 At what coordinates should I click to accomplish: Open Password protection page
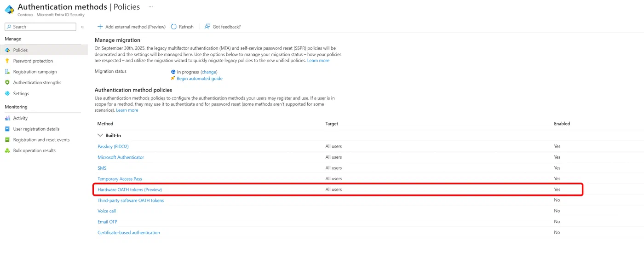(x=33, y=61)
